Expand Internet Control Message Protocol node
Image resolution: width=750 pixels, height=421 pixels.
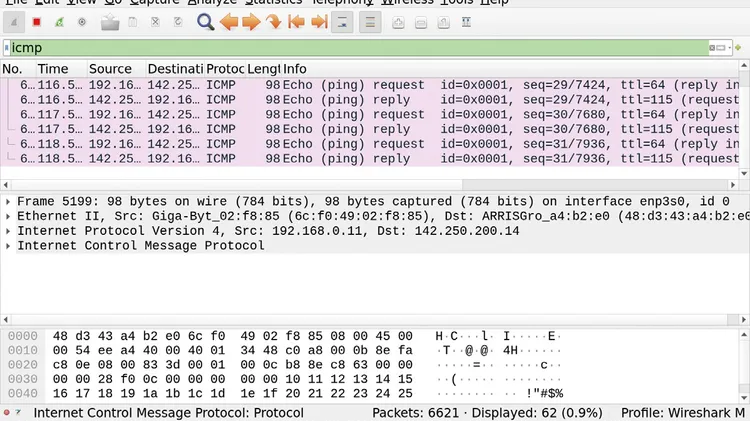(x=8, y=246)
